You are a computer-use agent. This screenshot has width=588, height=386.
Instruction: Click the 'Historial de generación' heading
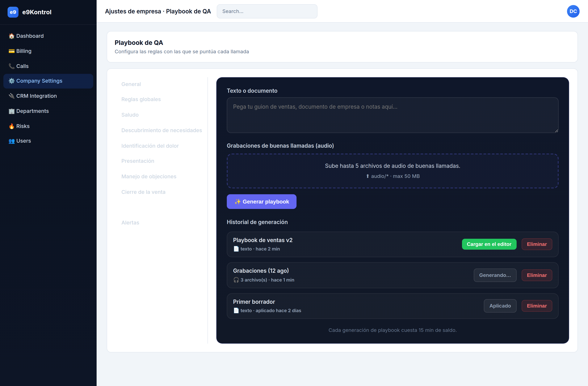pos(257,222)
